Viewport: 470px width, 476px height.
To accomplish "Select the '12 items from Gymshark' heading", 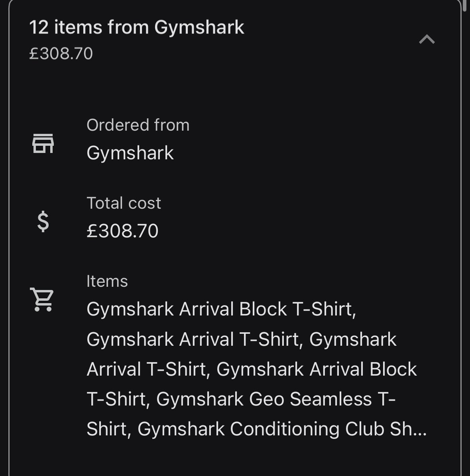I will 137,27.
